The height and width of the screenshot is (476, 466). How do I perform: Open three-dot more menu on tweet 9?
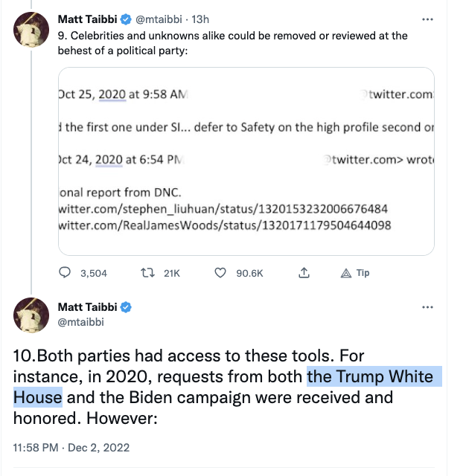pos(427,19)
